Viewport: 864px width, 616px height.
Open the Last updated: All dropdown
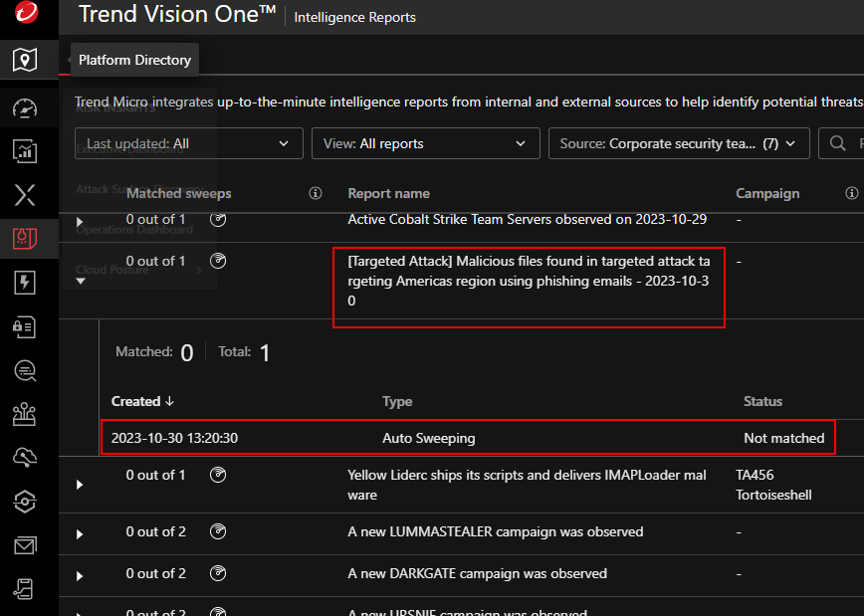pos(189,144)
